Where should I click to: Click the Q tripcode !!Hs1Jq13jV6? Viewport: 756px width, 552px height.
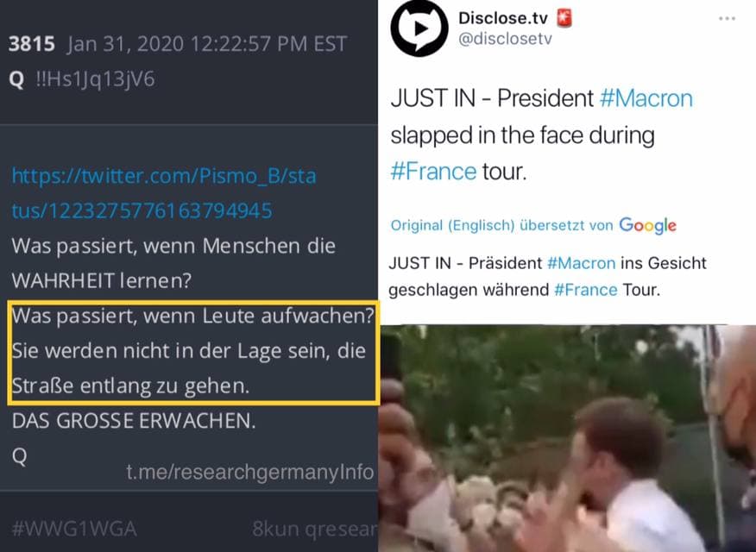click(96, 79)
